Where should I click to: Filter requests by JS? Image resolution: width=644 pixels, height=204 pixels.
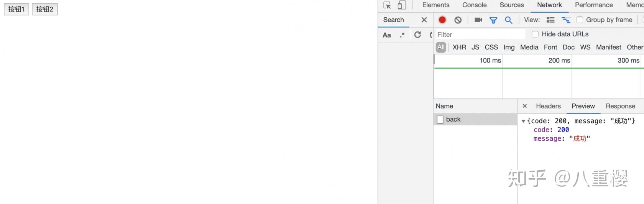coord(475,47)
